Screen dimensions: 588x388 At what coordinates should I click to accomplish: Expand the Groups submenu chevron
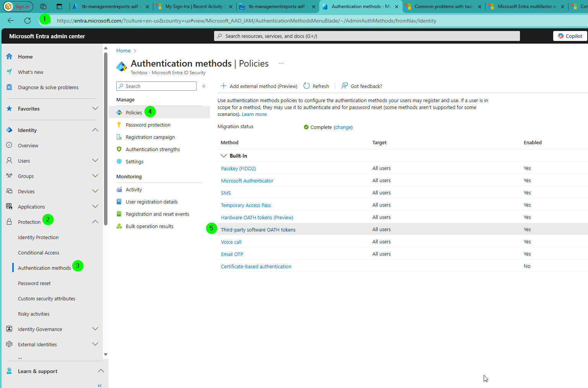pos(95,176)
